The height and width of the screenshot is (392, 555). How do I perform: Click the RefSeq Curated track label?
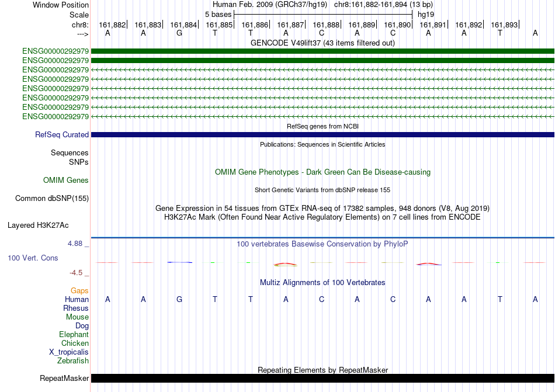(x=62, y=135)
